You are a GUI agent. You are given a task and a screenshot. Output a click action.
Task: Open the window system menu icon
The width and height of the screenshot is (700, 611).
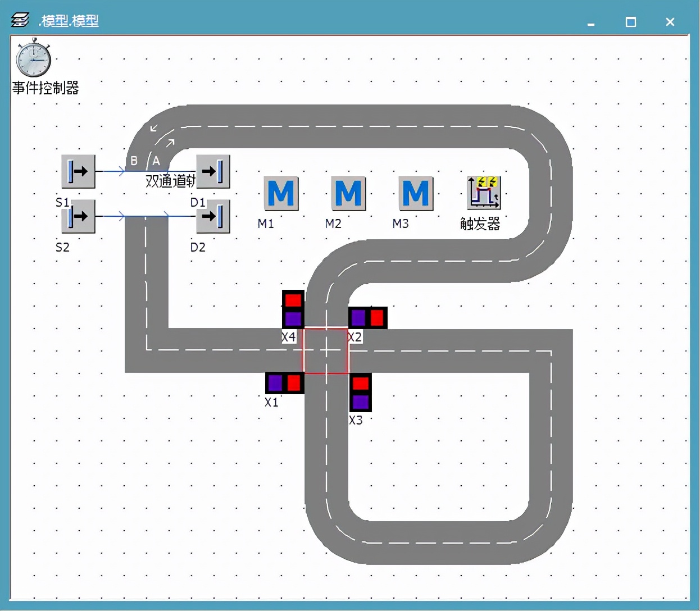coord(20,21)
